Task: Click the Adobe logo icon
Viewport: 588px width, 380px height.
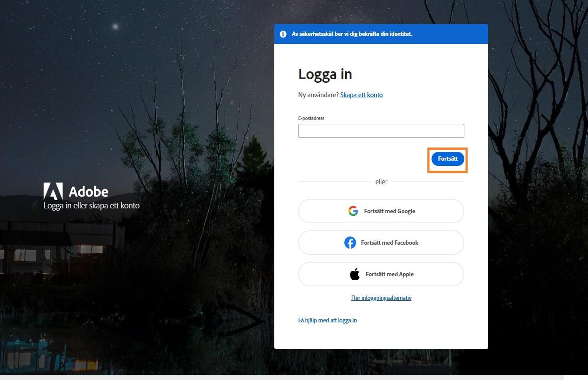Action: click(53, 191)
